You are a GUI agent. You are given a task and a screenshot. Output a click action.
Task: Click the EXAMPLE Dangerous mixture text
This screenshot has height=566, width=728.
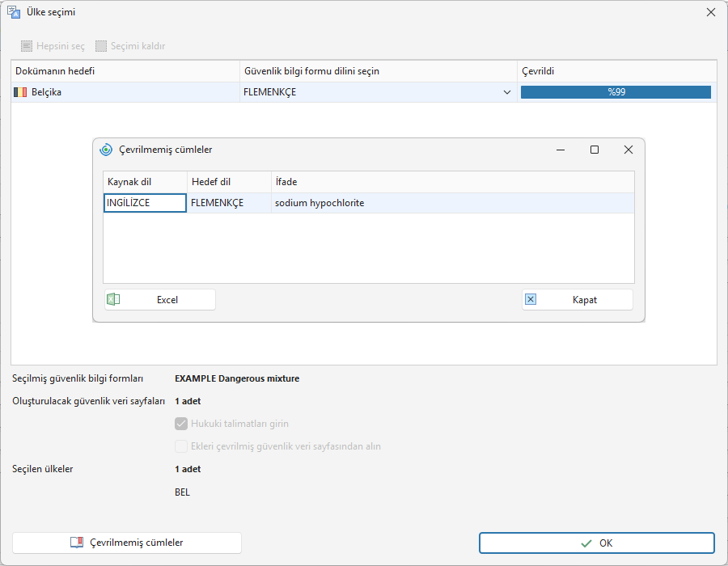point(237,378)
